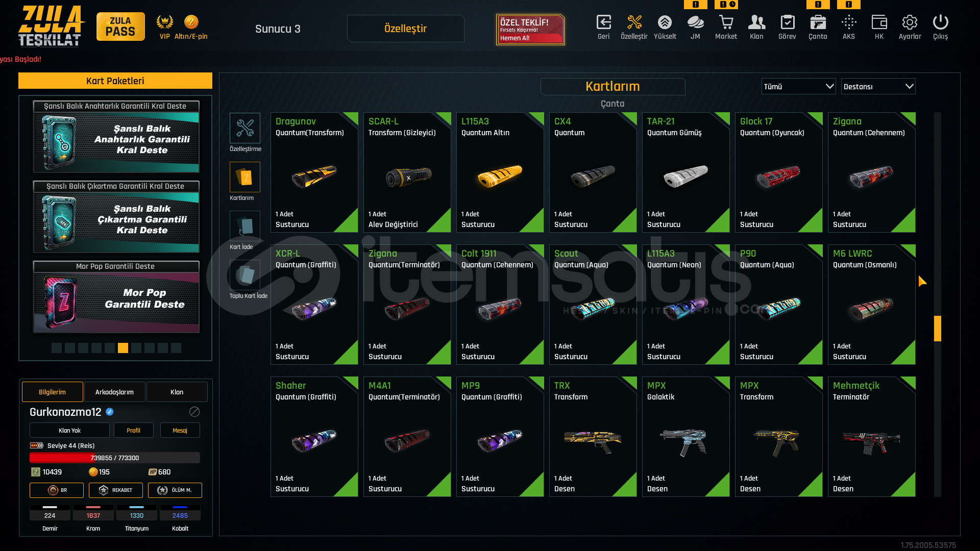
Task: Click the orange arrow right of cards
Action: (922, 281)
